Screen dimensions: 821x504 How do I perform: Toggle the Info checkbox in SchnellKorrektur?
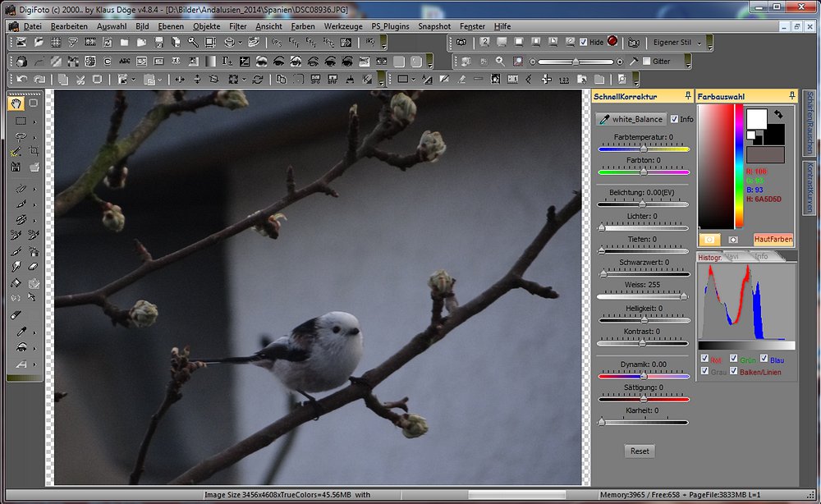tap(675, 119)
